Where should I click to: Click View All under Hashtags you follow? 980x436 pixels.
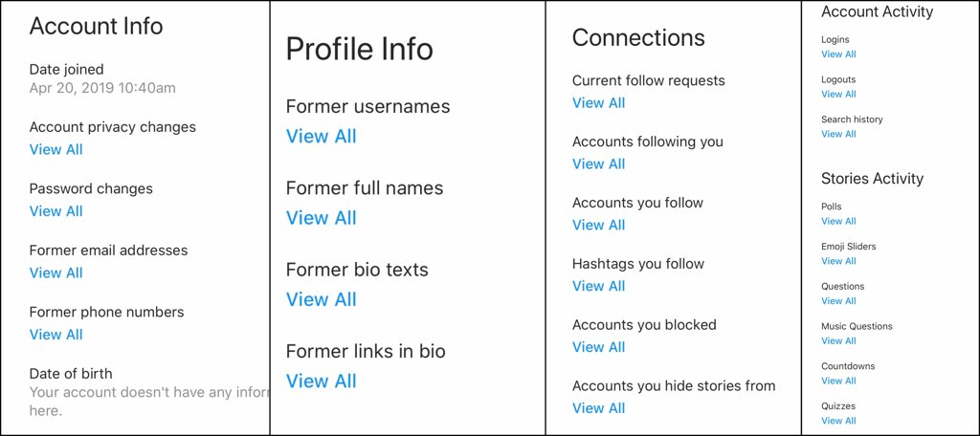point(598,286)
